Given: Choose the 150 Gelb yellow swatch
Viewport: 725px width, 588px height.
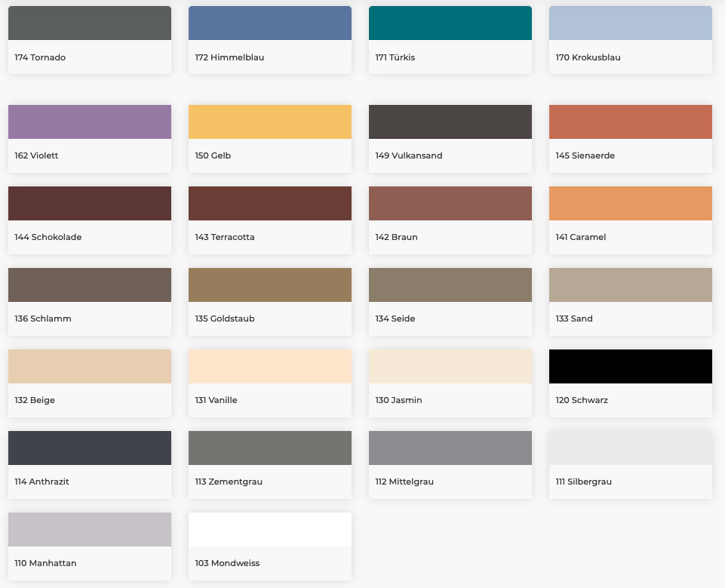Looking at the screenshot, I should (x=269, y=122).
